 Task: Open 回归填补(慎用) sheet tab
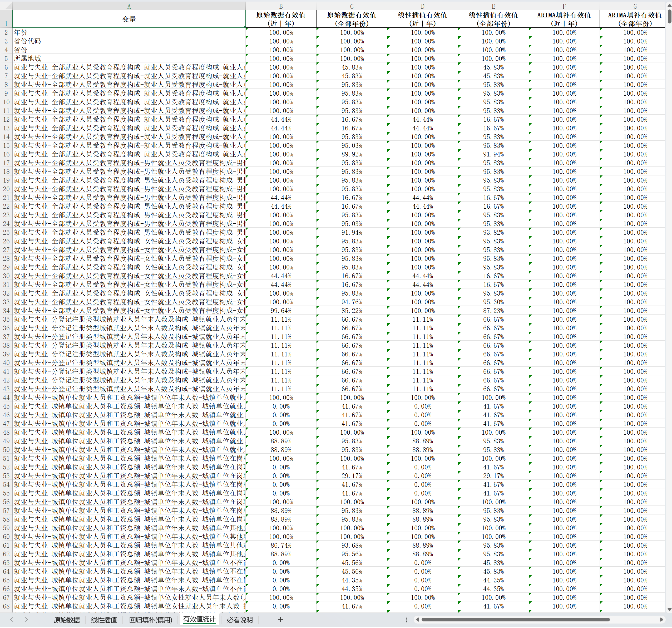click(150, 620)
